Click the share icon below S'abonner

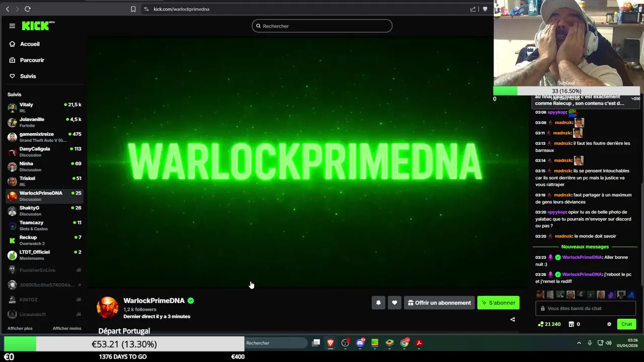pos(513,319)
